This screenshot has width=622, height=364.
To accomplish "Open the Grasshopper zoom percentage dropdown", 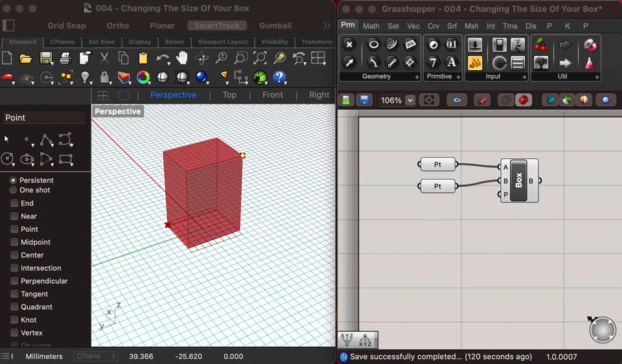I will (x=411, y=100).
